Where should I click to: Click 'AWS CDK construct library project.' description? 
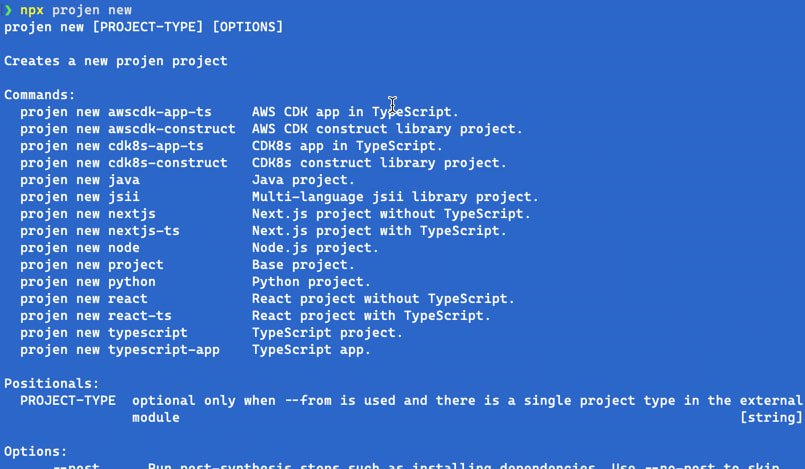tap(387, 129)
